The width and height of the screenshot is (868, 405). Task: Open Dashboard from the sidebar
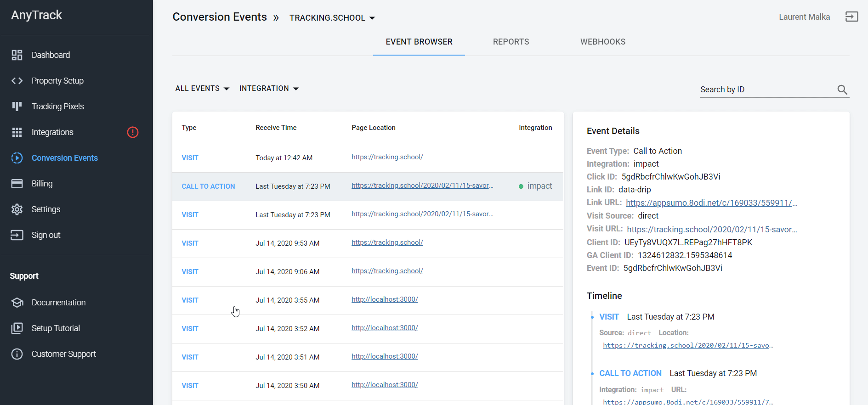click(51, 55)
